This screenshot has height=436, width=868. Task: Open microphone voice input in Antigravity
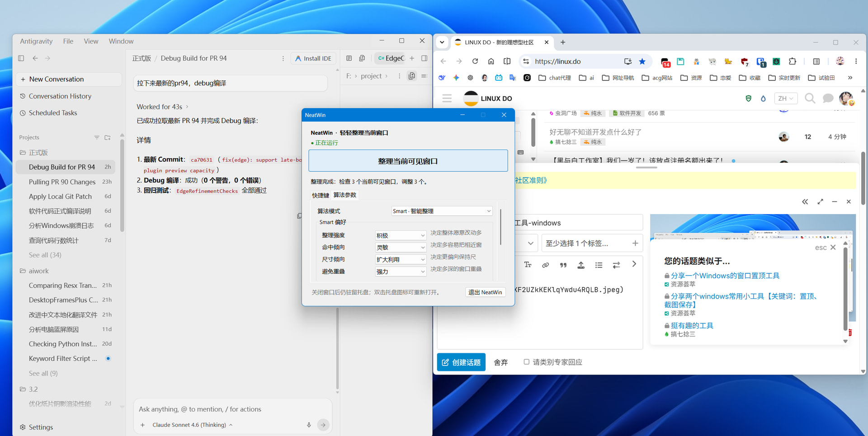(x=309, y=425)
